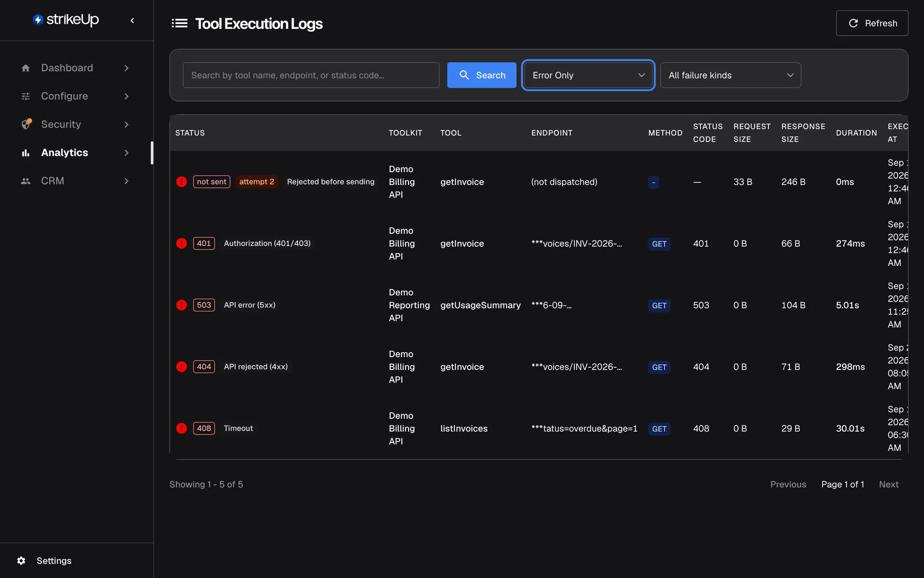This screenshot has width=924, height=578.
Task: Open Settings in the sidebar
Action: [54, 561]
